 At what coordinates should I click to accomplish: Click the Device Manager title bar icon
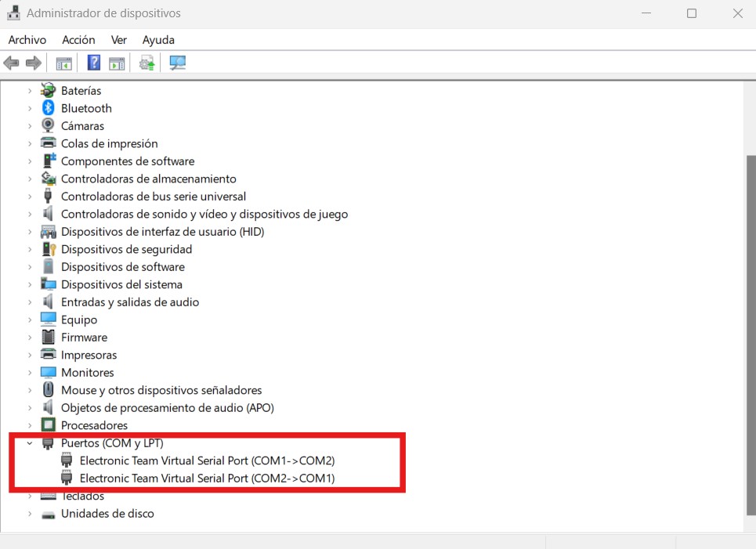tap(13, 13)
